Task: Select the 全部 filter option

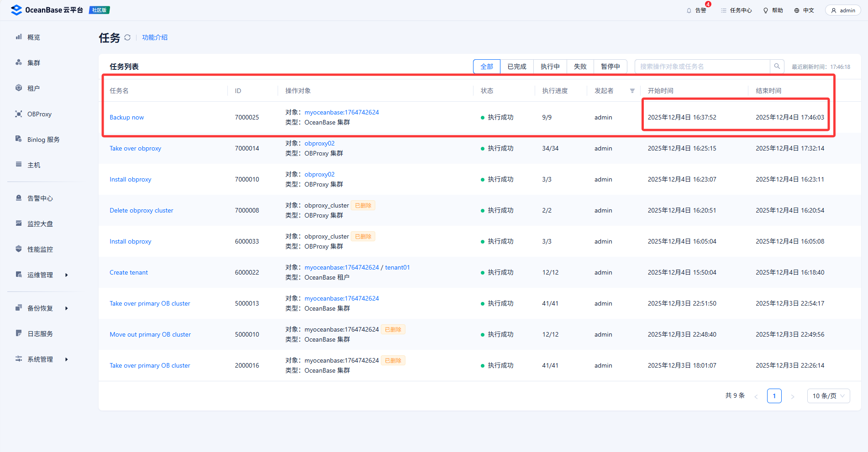Action: tap(487, 67)
